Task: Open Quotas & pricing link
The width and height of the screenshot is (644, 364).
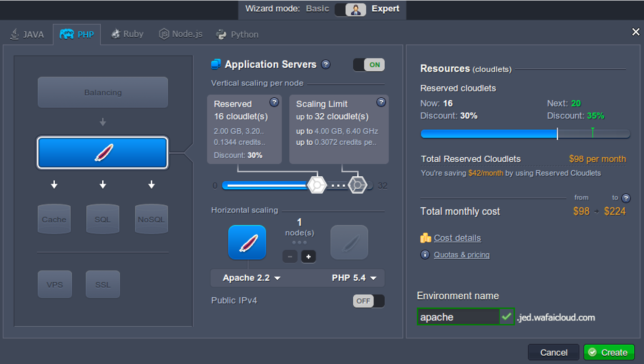Action: pyautogui.click(x=462, y=254)
